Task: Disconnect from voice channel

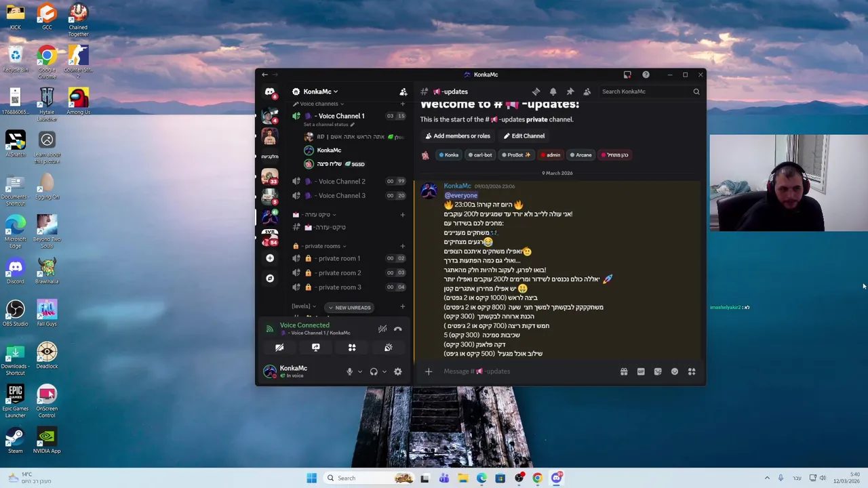Action: [x=398, y=329]
